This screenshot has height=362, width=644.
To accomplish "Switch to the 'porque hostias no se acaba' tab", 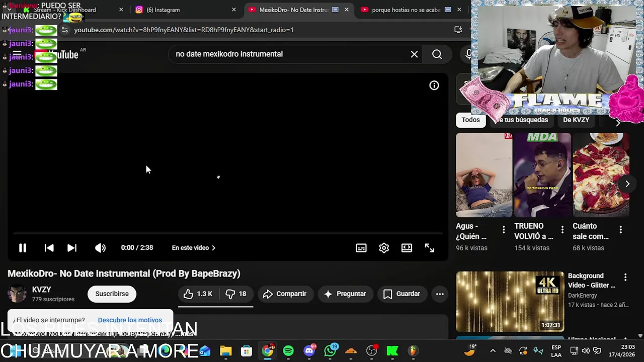I will click(406, 10).
